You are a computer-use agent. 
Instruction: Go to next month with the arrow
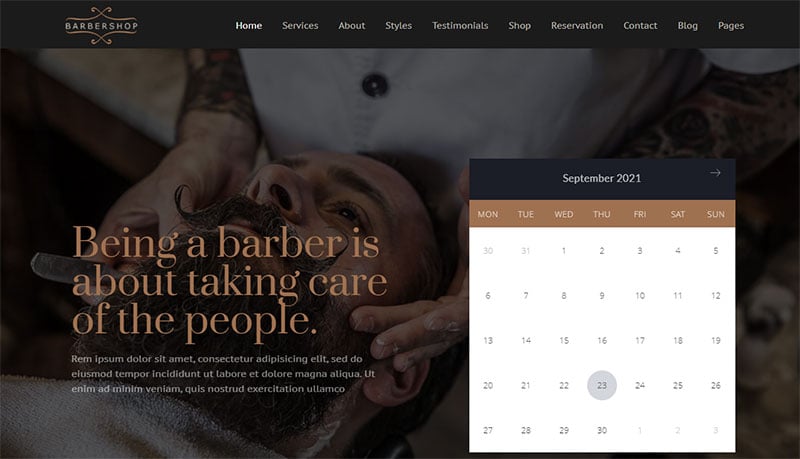click(x=715, y=173)
